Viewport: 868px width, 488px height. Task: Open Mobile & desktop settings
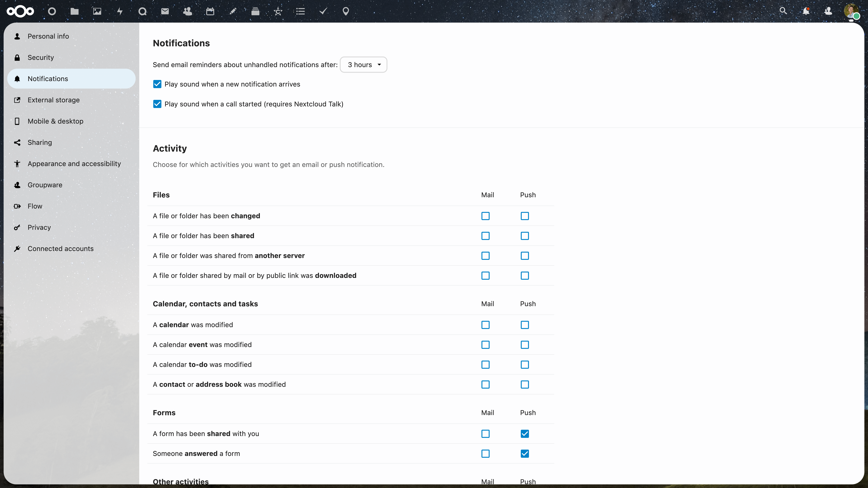(x=71, y=121)
